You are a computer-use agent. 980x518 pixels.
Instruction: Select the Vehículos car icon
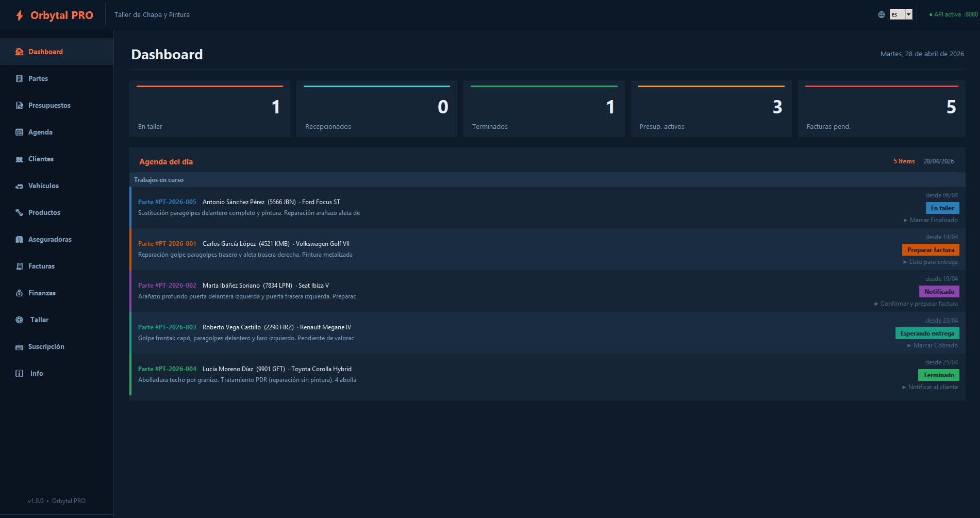click(x=19, y=186)
